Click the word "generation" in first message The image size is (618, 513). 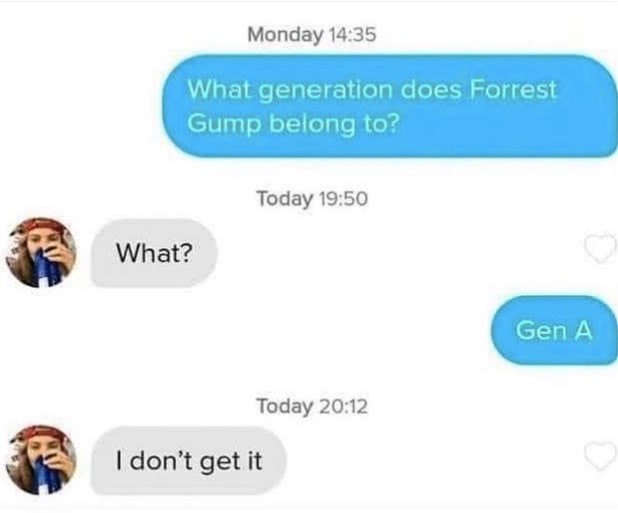[326, 90]
